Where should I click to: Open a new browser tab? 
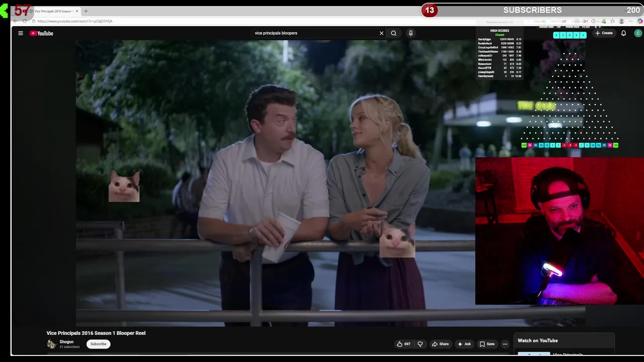coord(86,11)
